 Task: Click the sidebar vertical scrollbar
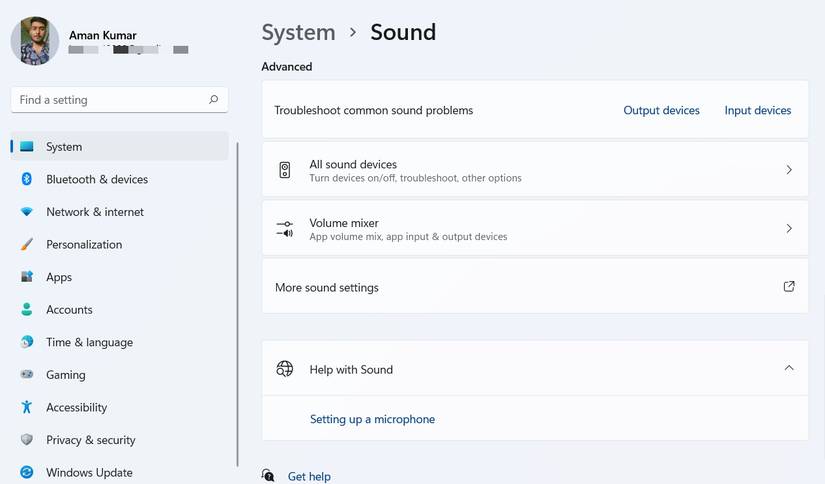point(237,304)
